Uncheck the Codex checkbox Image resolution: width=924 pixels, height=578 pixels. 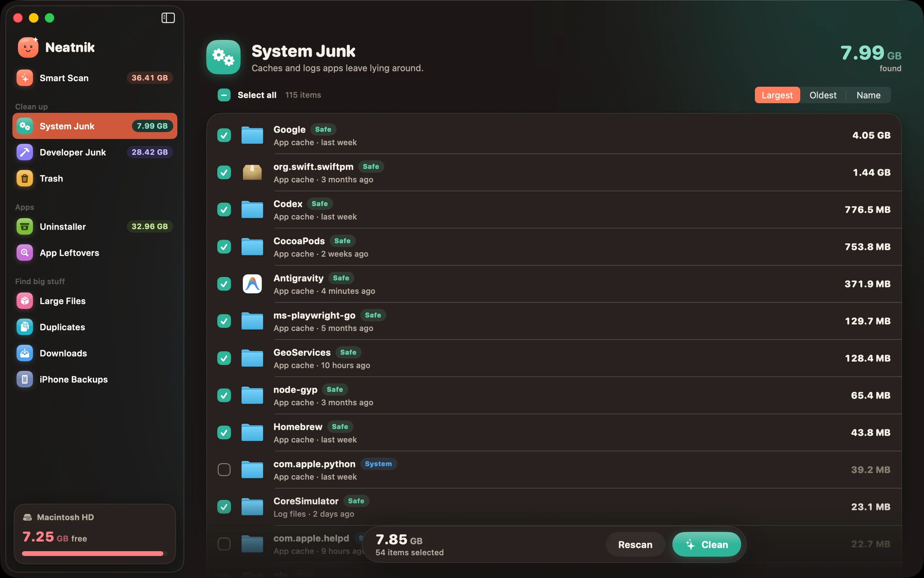[x=224, y=209]
